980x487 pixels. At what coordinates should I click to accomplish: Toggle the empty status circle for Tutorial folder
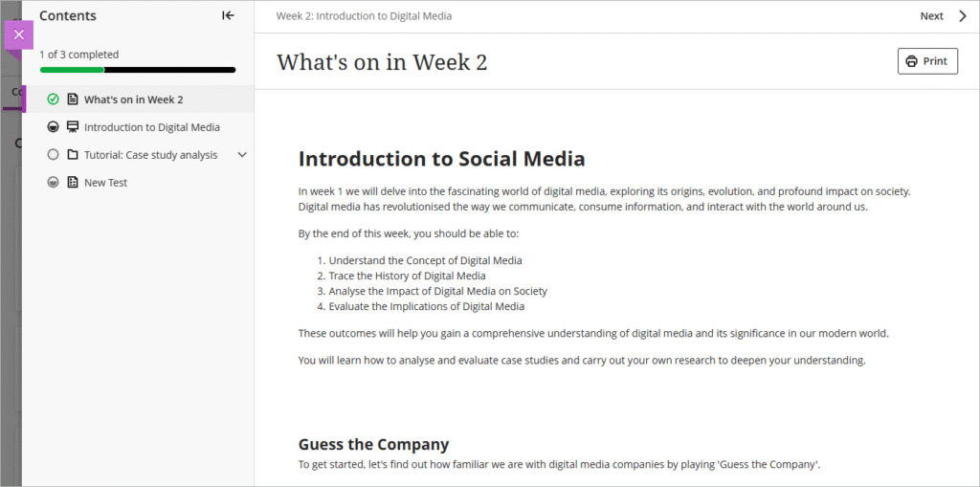point(54,155)
